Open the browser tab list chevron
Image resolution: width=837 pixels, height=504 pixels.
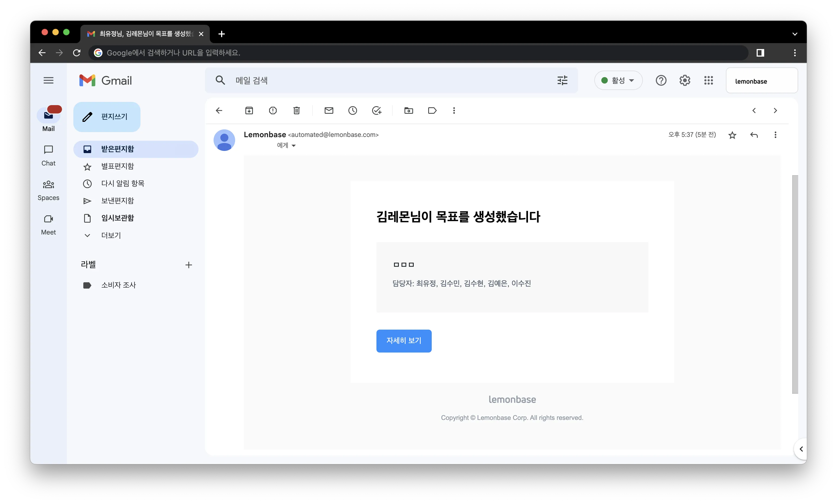point(795,34)
